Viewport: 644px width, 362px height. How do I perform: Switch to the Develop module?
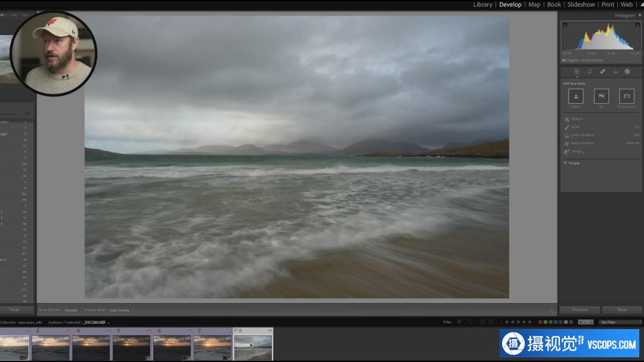[510, 5]
